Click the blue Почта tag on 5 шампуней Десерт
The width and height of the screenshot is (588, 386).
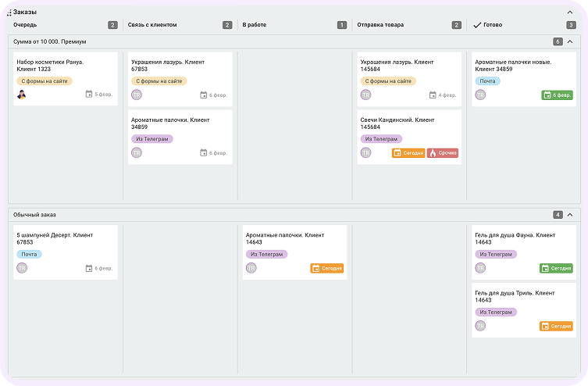(29, 254)
